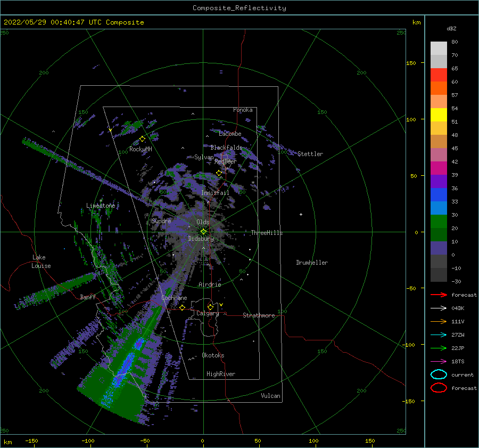Click the Lake Louise label
Image resolution: width=479 pixels, height=448 pixels.
[41, 262]
